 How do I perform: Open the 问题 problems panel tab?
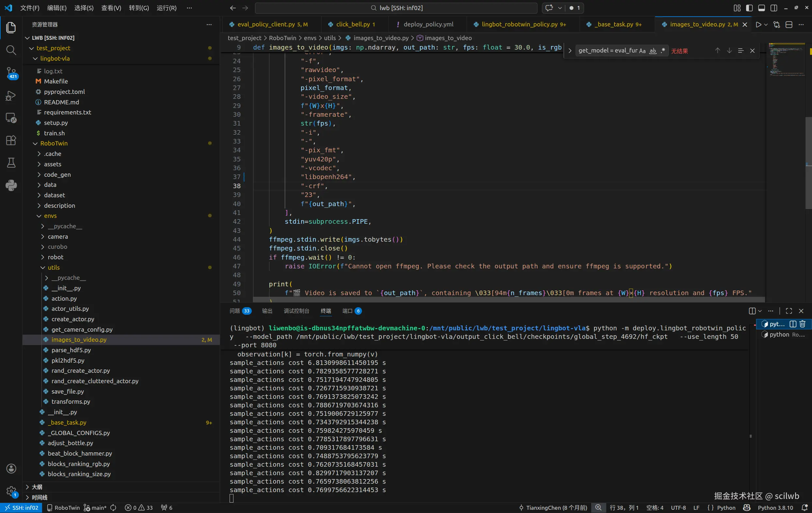pos(235,310)
